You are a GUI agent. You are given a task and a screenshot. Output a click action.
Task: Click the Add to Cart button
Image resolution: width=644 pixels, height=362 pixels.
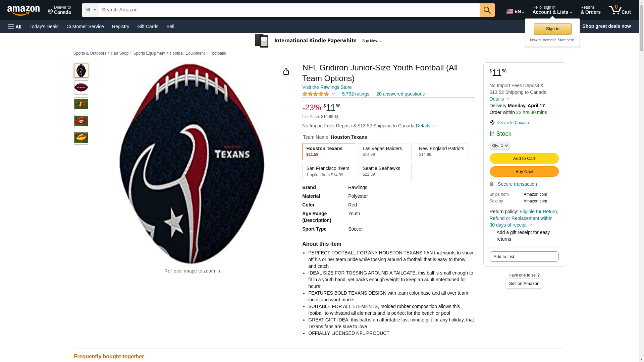pos(524,158)
